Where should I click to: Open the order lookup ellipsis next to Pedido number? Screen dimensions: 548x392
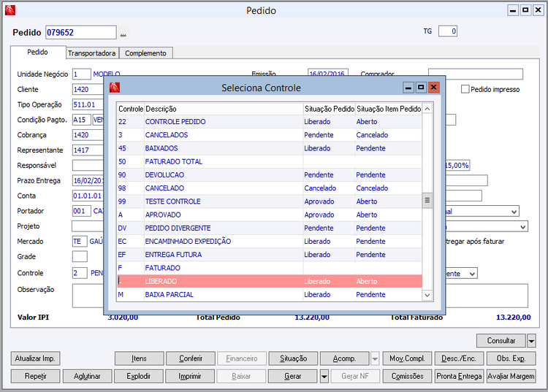(123, 33)
